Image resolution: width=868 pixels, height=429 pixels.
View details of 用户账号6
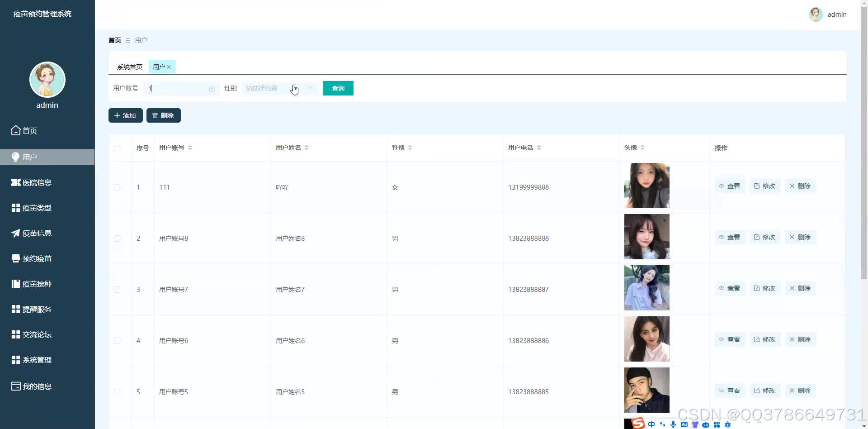[730, 339]
